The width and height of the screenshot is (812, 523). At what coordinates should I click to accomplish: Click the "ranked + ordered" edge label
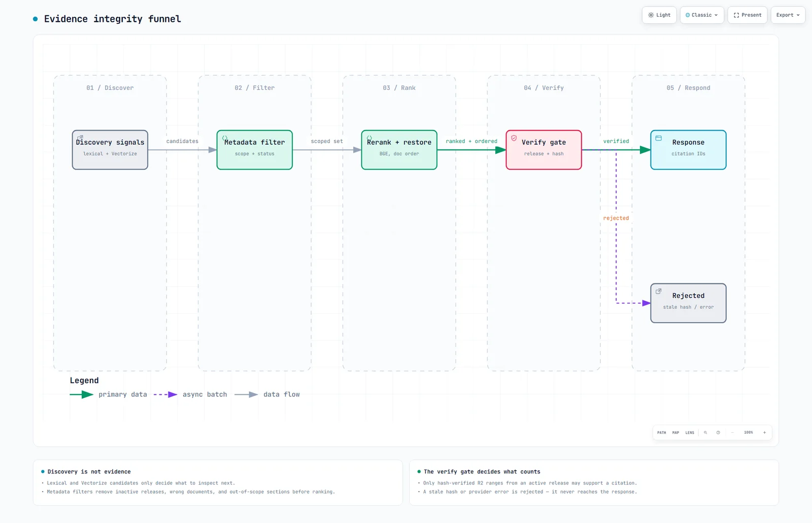(471, 142)
